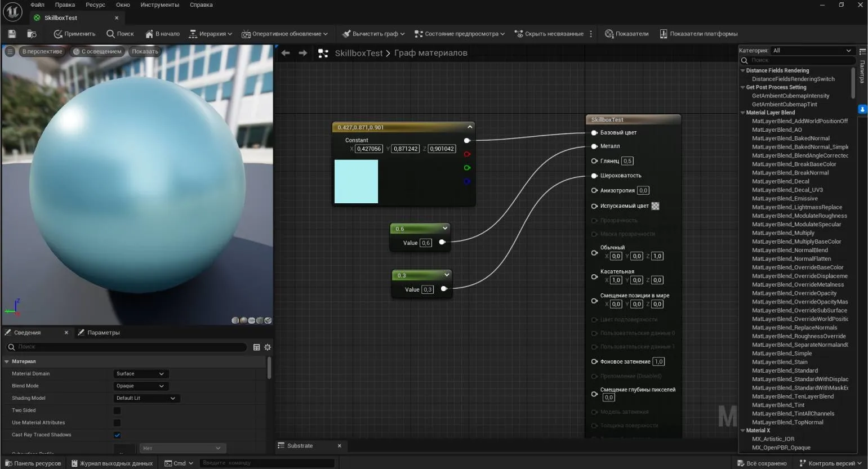Click the Панель ресурсов button
Screen dimensions: 868x469
point(33,463)
